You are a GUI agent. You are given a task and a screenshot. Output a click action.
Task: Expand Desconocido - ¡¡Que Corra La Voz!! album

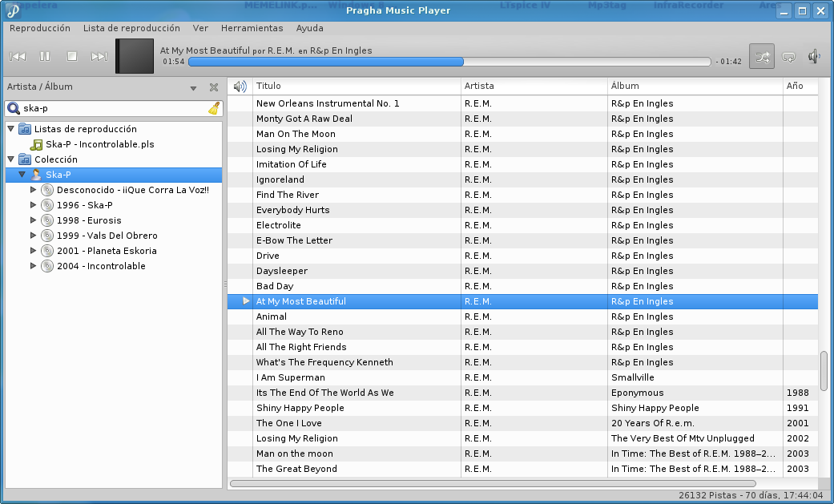[33, 189]
